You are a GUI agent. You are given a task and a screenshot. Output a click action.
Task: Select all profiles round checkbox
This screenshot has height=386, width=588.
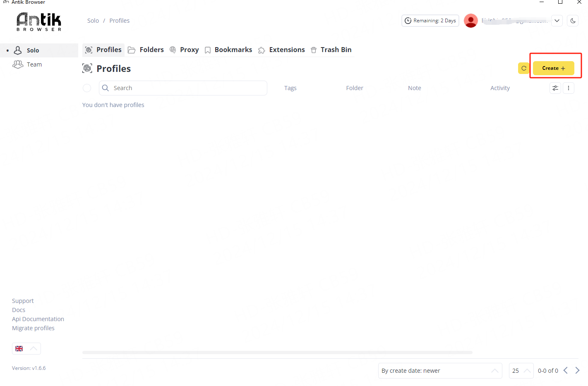[x=87, y=88]
